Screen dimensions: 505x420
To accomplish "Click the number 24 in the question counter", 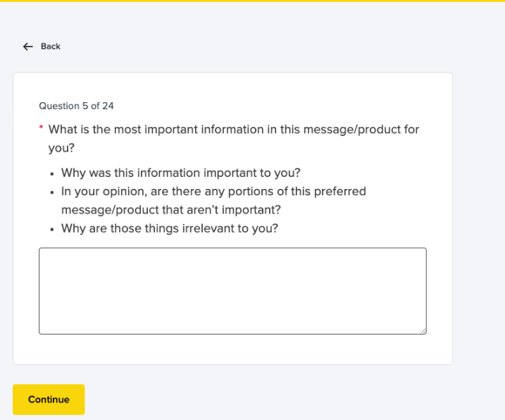I will point(108,106).
